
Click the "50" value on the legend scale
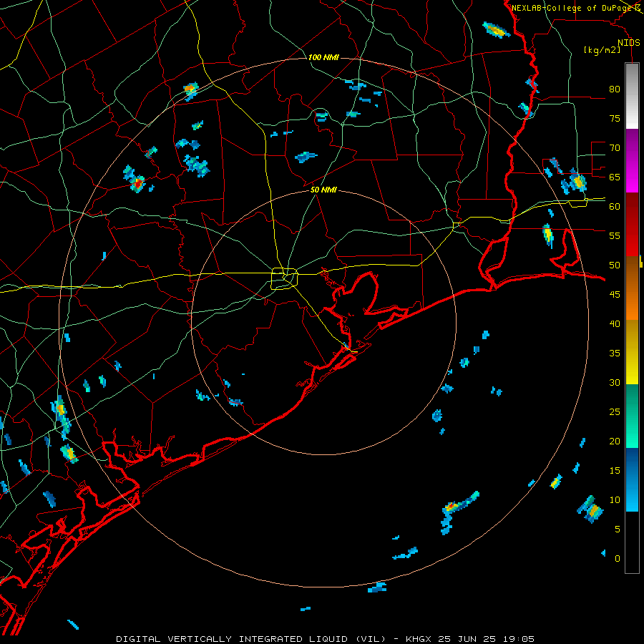click(615, 265)
